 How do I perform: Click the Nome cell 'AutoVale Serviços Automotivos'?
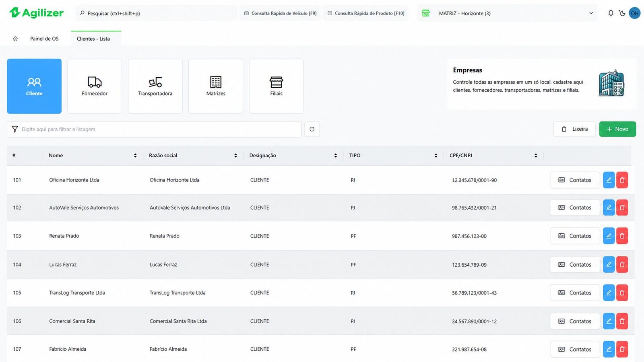click(x=84, y=208)
